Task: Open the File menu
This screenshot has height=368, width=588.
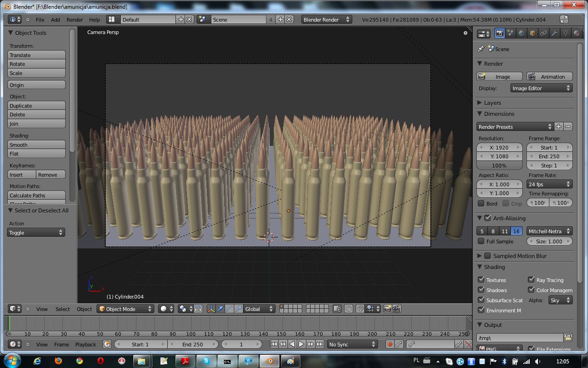Action: [40, 19]
